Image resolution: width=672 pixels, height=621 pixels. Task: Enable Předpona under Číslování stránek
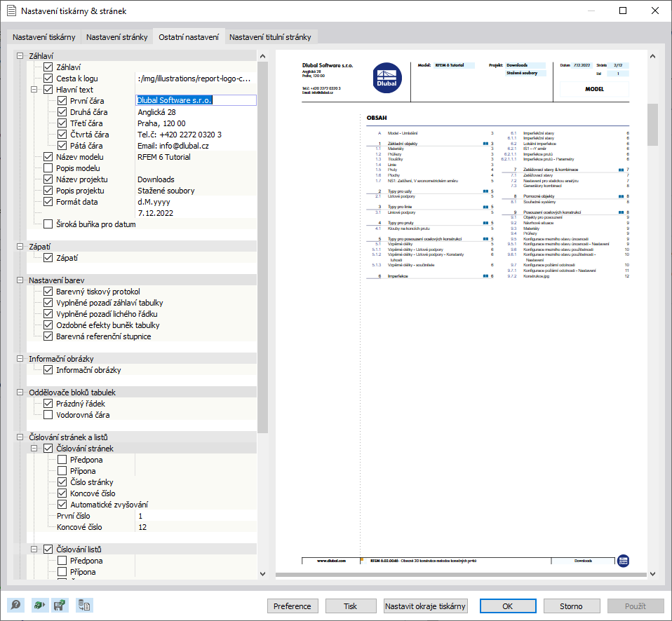coord(62,460)
